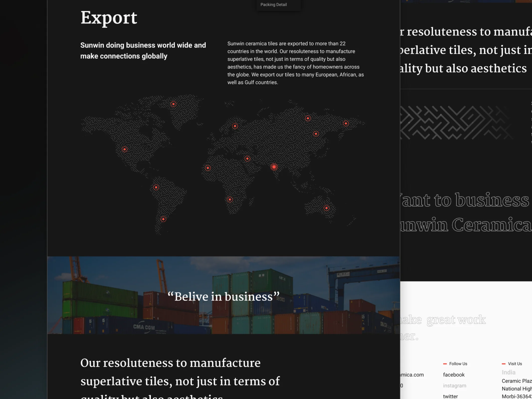Select the Greenland map marker
The image size is (532, 399).
[173, 104]
